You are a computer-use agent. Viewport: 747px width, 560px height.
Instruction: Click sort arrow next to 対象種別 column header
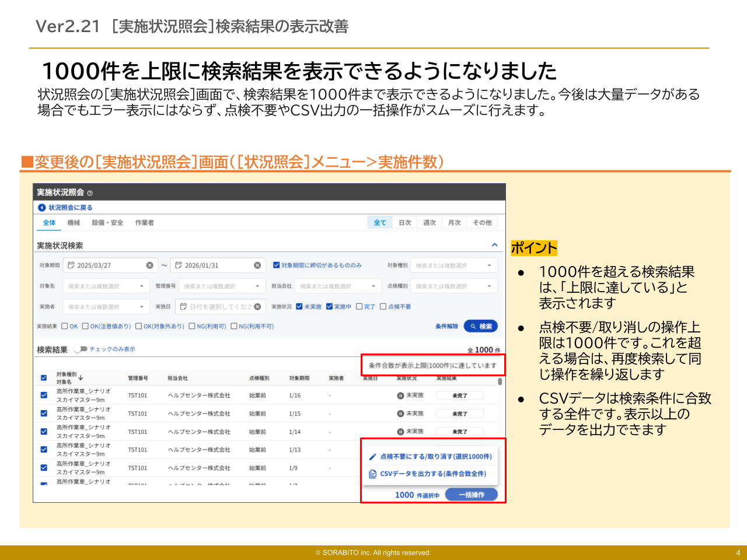(x=81, y=377)
